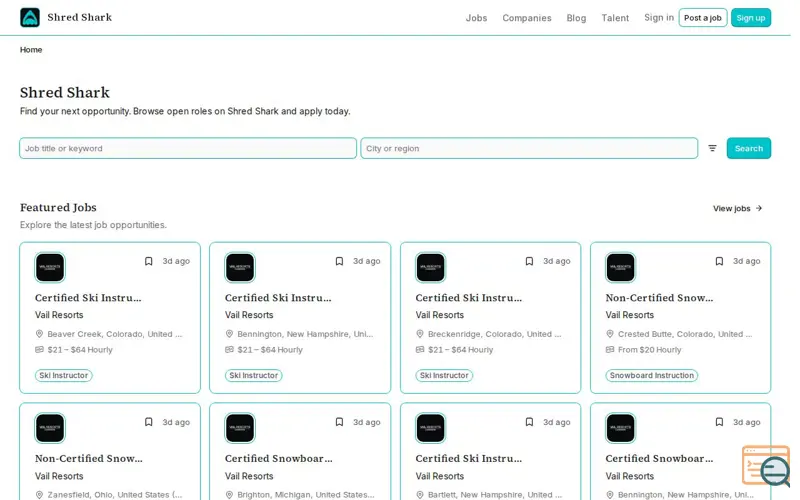
Task: Bookmark the Crested Butte Non-Certified Snowboard job
Action: [x=719, y=261]
